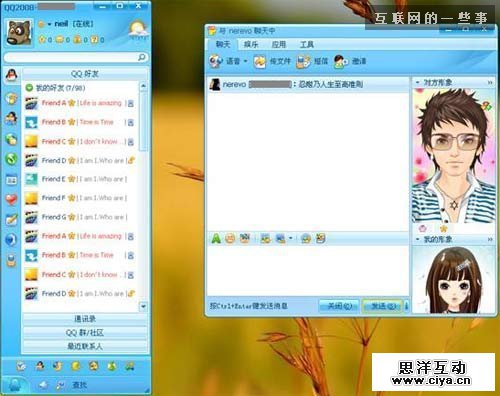Screen dimensions: 500x396
Task: Open the yellow phone sidebar panel icon
Action: tap(12, 98)
